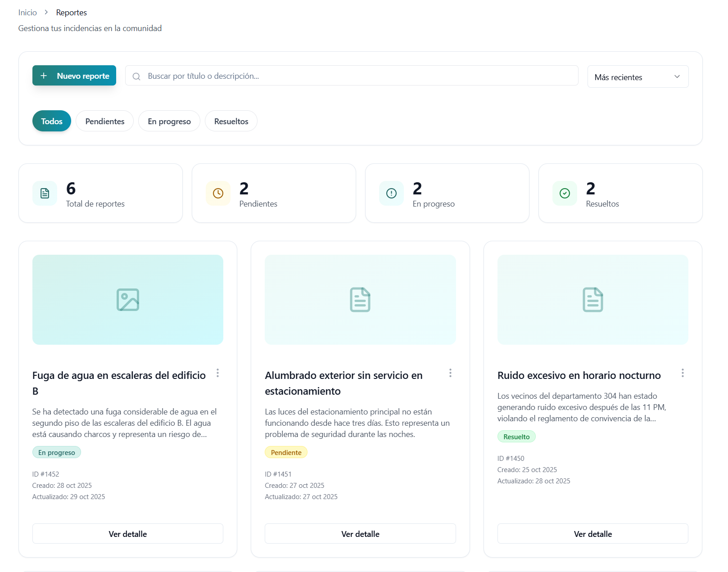Click the magnifier icon in the search bar
The height and width of the screenshot is (572, 728).
pyautogui.click(x=136, y=77)
